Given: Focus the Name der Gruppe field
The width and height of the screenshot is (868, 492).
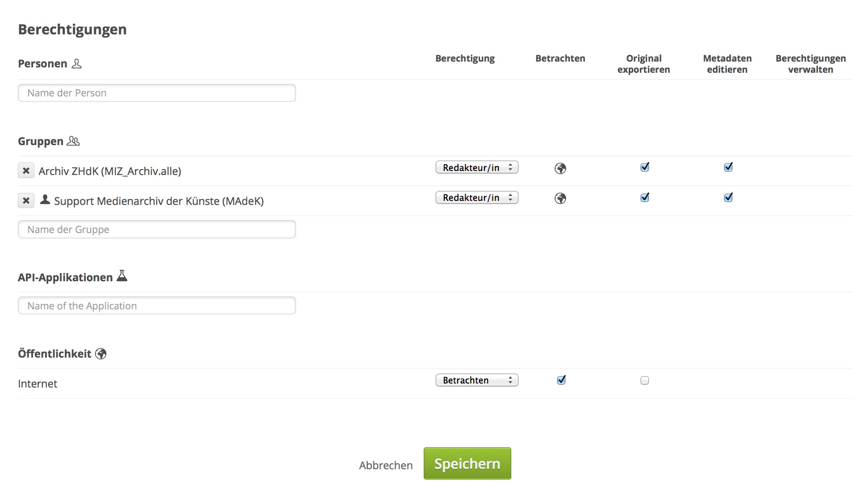Looking at the screenshot, I should (x=157, y=229).
